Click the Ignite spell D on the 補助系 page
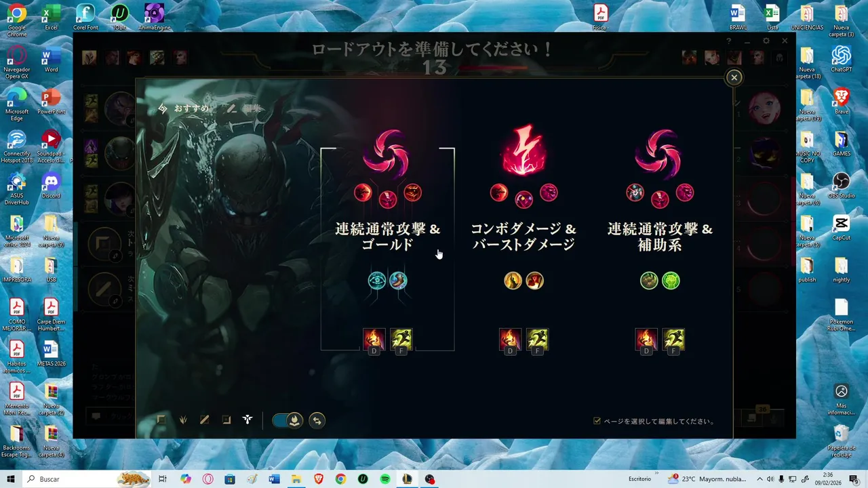 pos(646,339)
